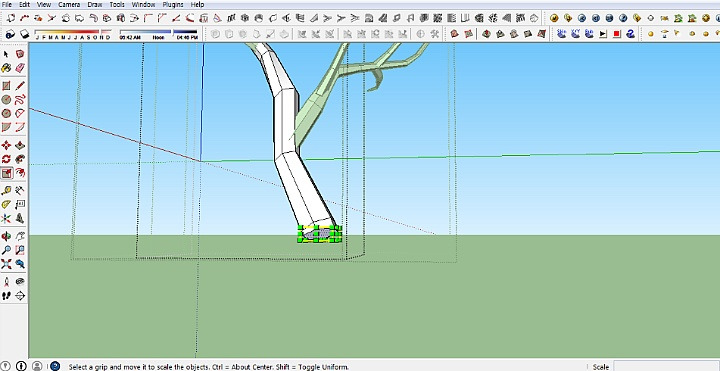Open the View menu

[44, 5]
